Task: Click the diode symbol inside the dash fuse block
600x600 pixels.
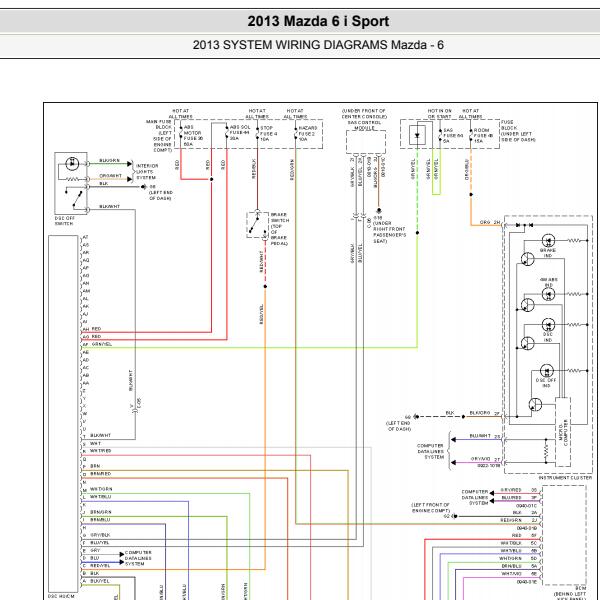Action: (417, 135)
